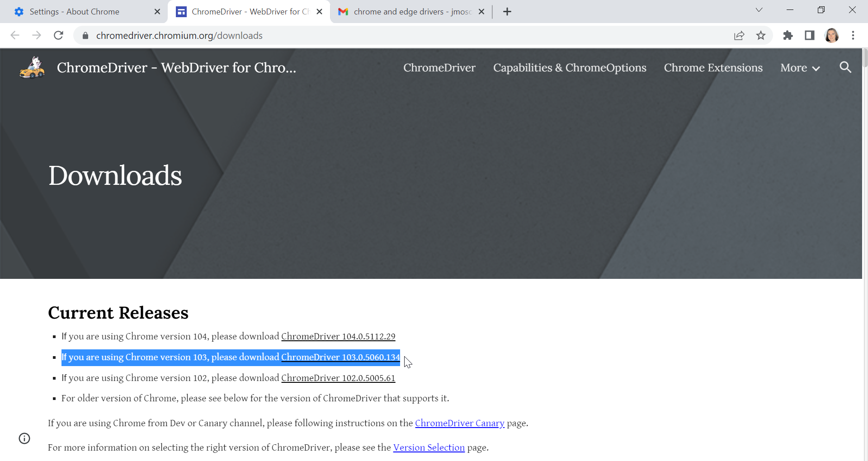Switch to Settings - About Chrome tab
The image size is (868, 461).
[84, 12]
